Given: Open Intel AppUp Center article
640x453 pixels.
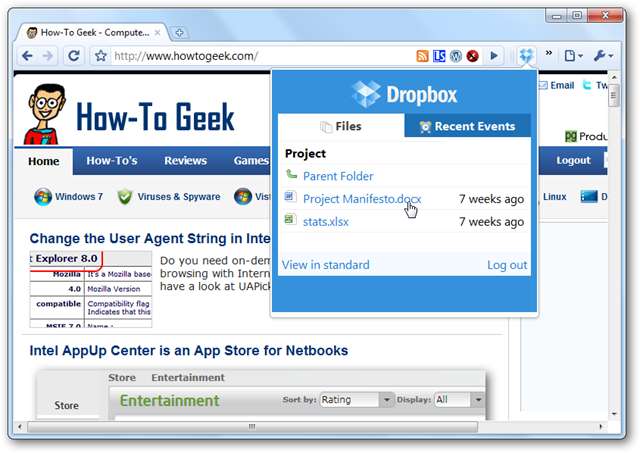Looking at the screenshot, I should (x=189, y=351).
